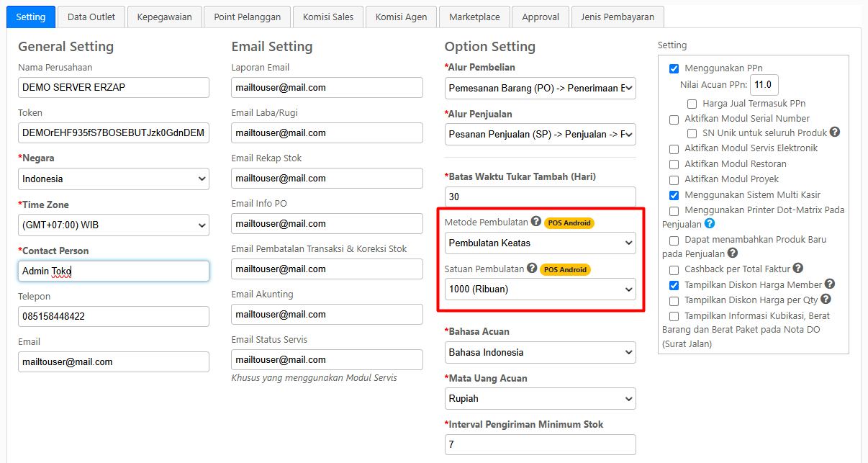Open the Komisi Sales tab

328,17
